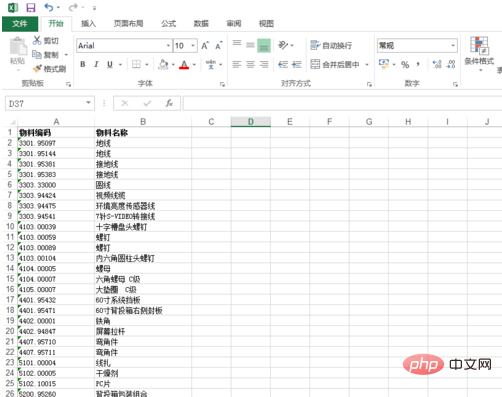Switch to the 页面布局 Page Layout tab
Viewport: 502px width, 397px height.
pyautogui.click(x=128, y=24)
